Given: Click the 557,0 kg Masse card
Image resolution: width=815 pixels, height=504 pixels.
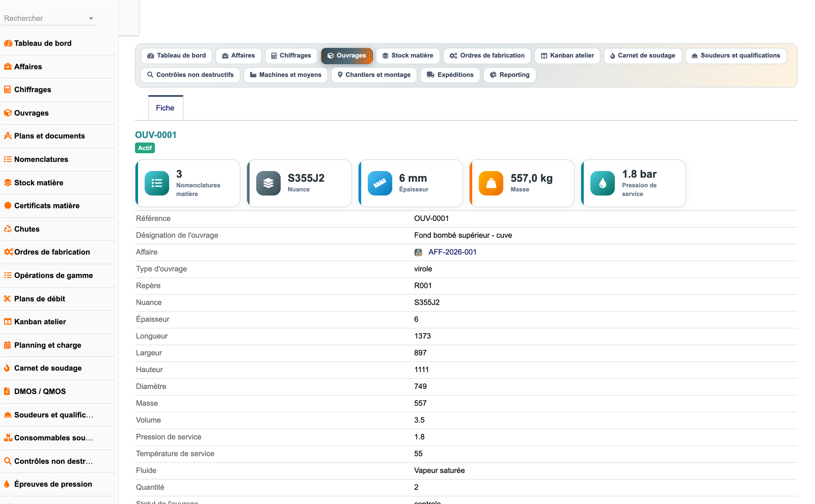Looking at the screenshot, I should (522, 183).
